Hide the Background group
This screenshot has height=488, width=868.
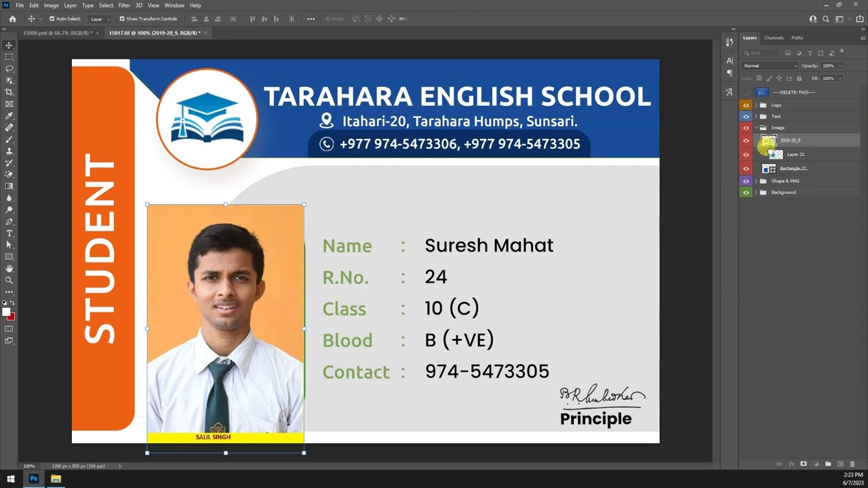pos(746,192)
